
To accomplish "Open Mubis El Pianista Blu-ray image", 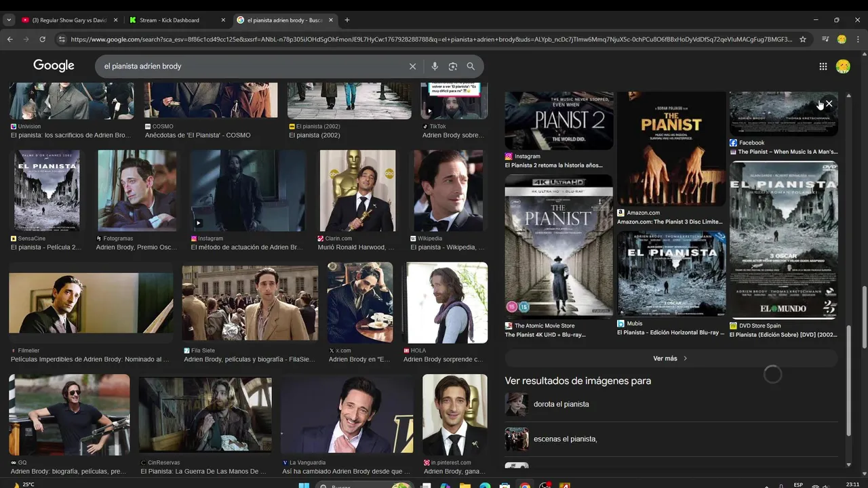I will (x=671, y=274).
